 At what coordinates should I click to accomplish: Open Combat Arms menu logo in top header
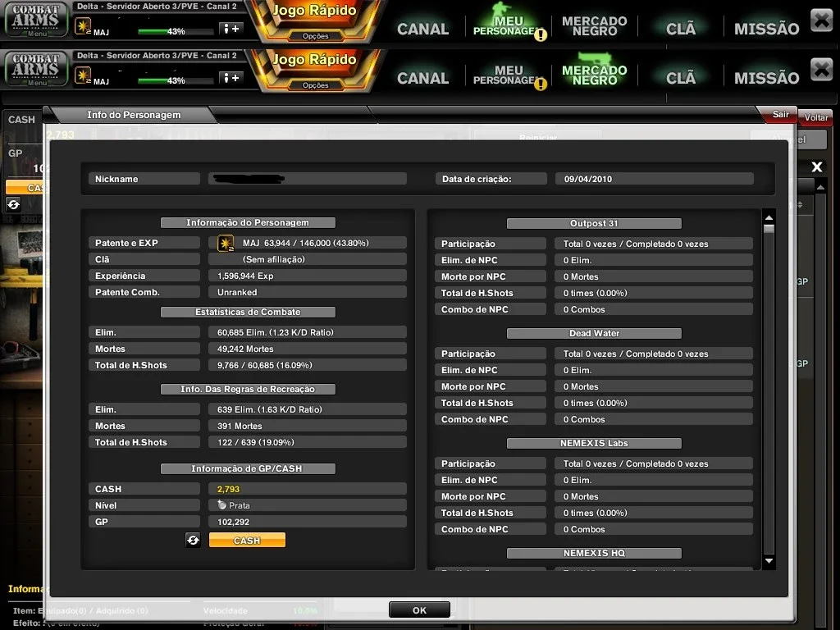click(x=36, y=20)
